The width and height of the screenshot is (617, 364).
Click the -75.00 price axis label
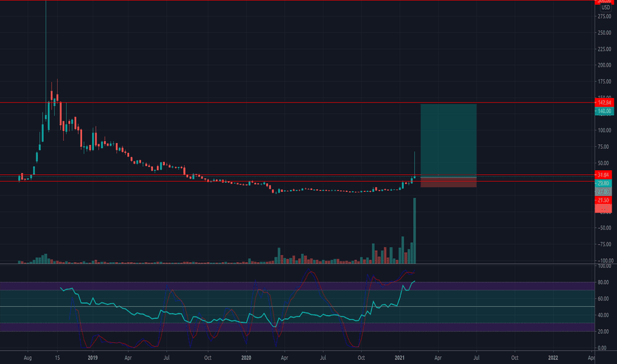point(604,244)
